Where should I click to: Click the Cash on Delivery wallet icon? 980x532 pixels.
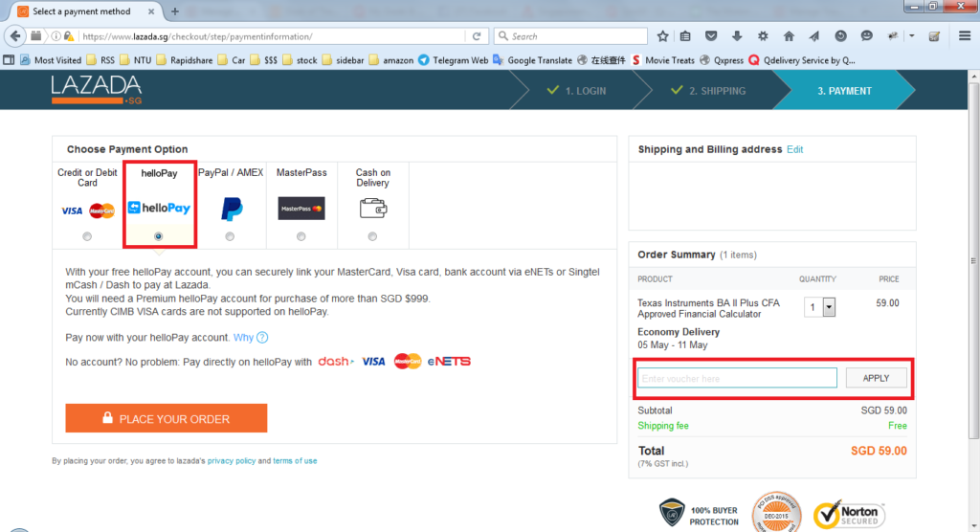click(x=373, y=208)
